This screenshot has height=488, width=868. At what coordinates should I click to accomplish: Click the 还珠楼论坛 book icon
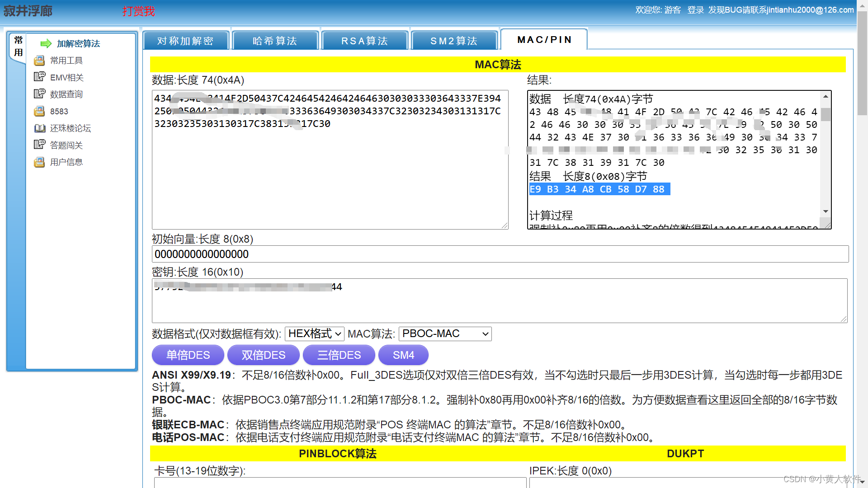point(39,128)
